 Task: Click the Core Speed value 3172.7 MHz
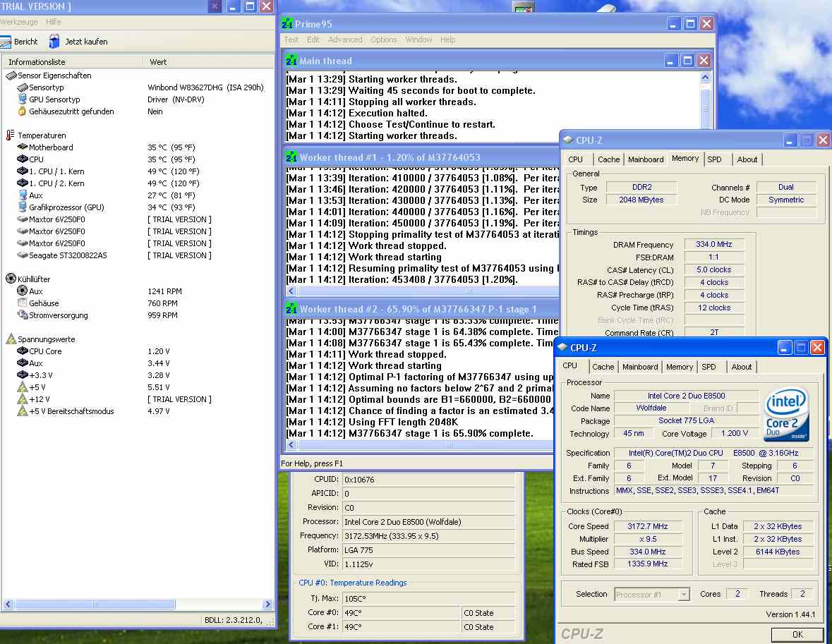(x=647, y=526)
